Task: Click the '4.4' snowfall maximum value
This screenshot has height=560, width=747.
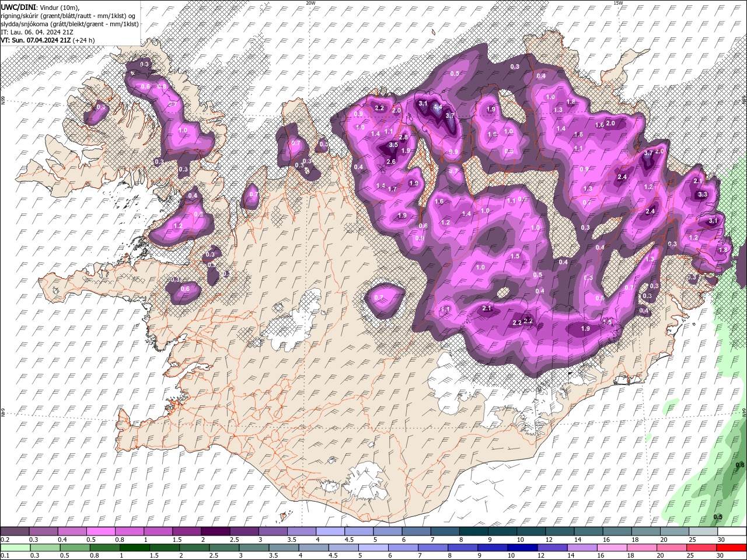Action: click(437, 108)
